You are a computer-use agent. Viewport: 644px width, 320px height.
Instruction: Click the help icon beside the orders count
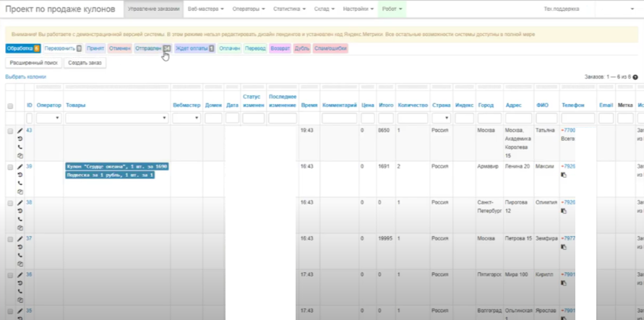pyautogui.click(x=635, y=77)
